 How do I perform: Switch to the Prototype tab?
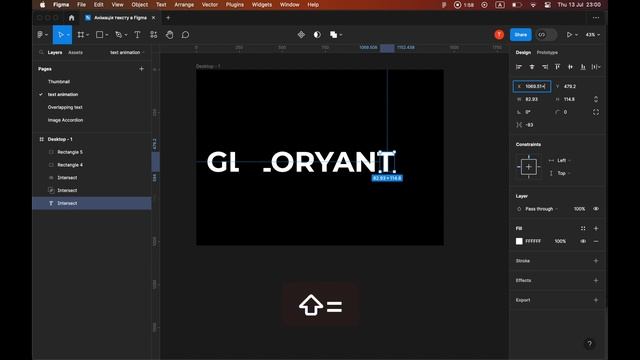coord(547,52)
